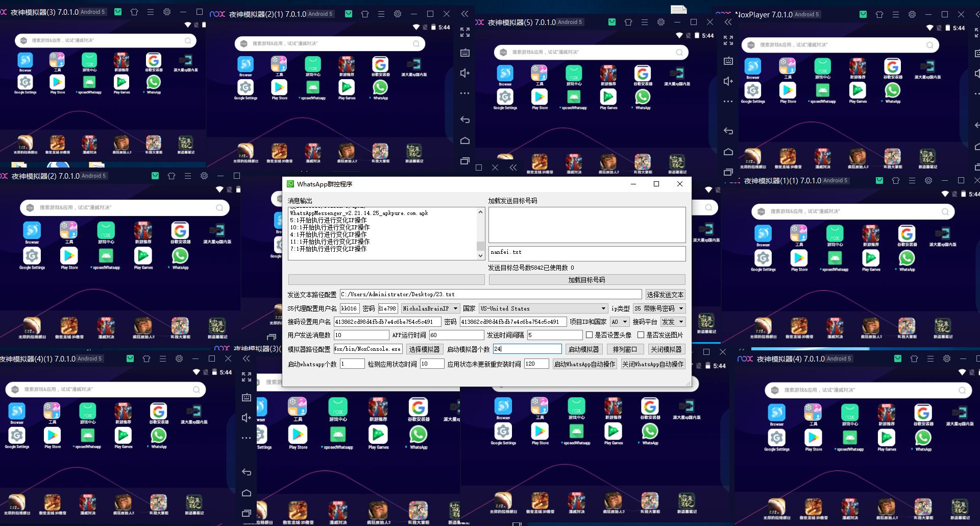
Task: Open WhatsApp in the 夜神模拟器(3) window
Action: click(x=153, y=82)
